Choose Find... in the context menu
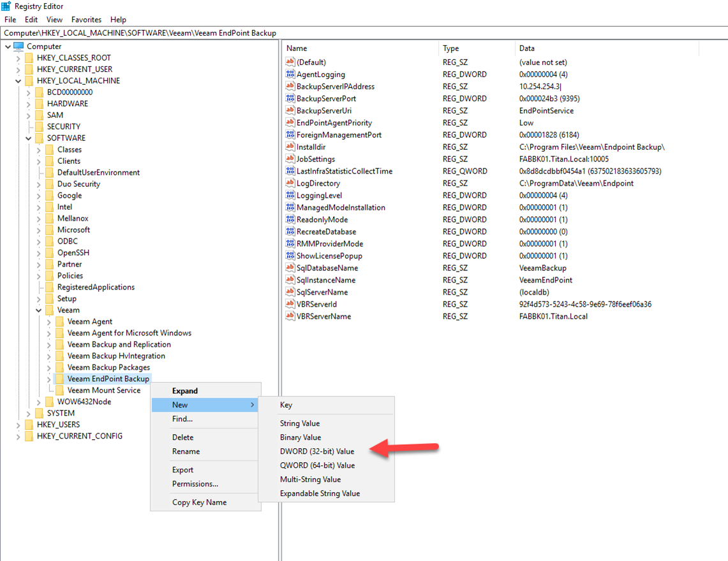 point(182,419)
